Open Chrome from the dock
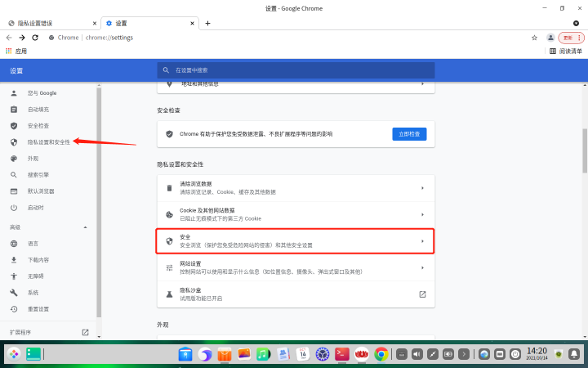The height and width of the screenshot is (368, 588). click(x=381, y=354)
